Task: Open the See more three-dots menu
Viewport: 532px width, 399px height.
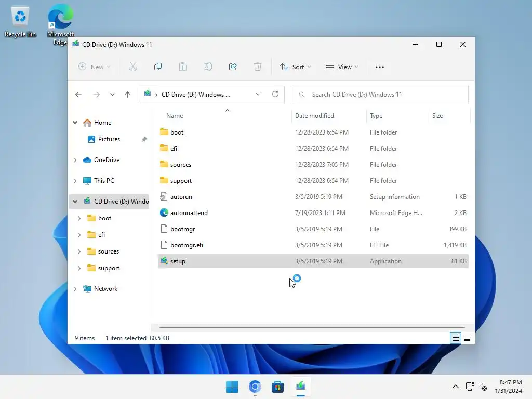Action: 380,67
